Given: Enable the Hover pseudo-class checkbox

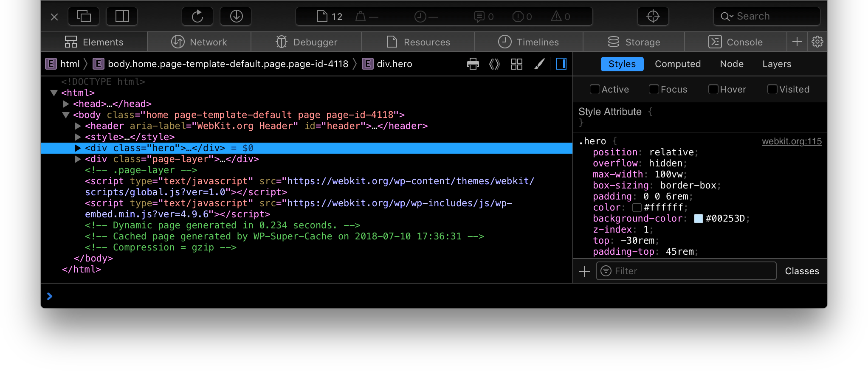Looking at the screenshot, I should pos(713,89).
